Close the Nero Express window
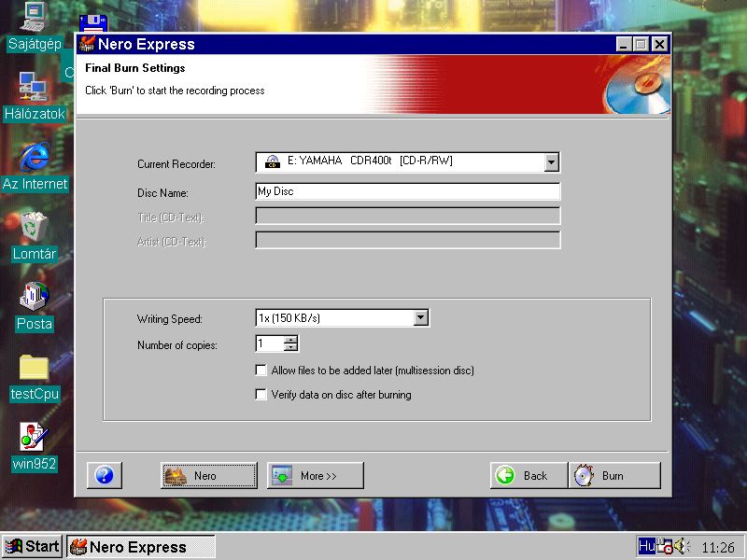The width and height of the screenshot is (747, 560). 659,44
